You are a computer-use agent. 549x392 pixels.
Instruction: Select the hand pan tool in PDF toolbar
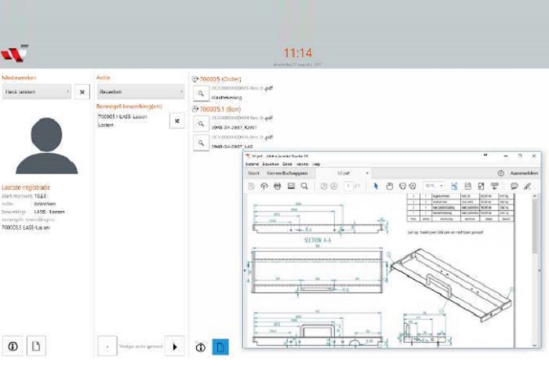389,186
